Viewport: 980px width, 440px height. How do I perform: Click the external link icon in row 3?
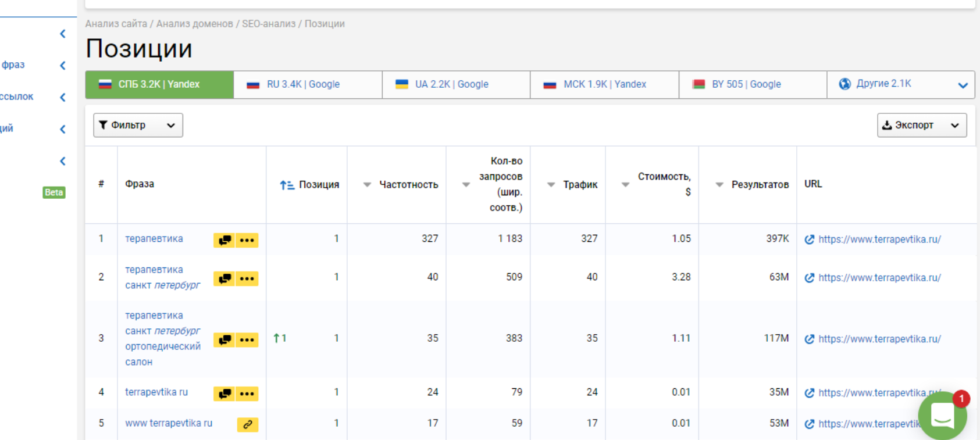[809, 339]
